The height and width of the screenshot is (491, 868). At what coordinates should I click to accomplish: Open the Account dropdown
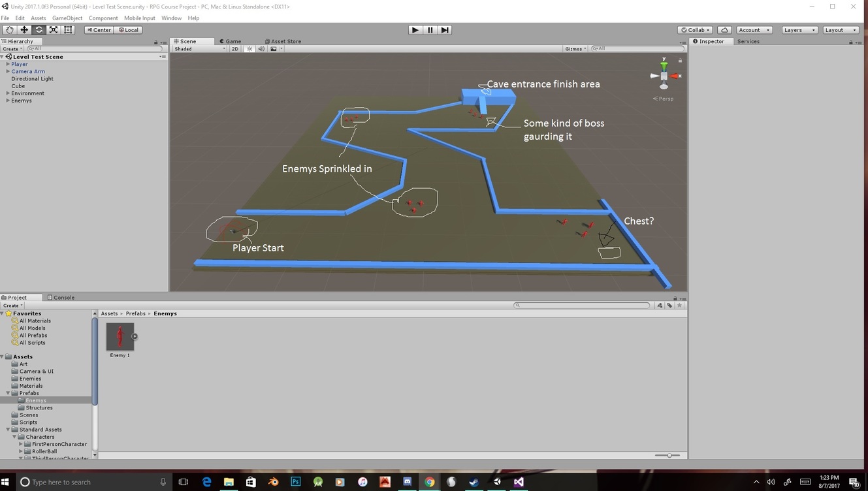click(754, 30)
